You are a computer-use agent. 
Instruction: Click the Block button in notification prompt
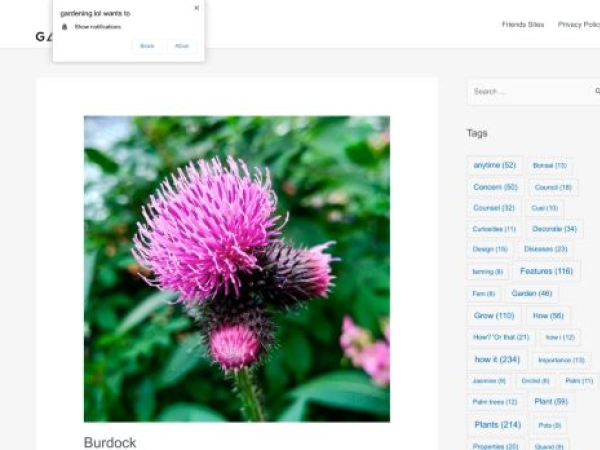coord(147,46)
